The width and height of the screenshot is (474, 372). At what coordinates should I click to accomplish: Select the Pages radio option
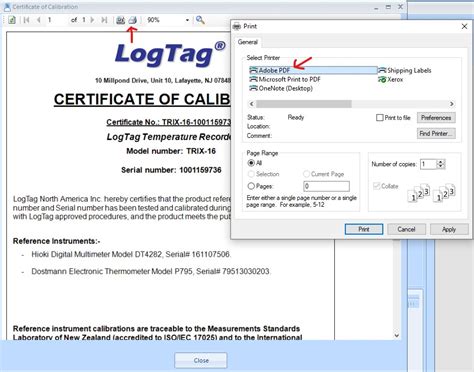tap(251, 186)
